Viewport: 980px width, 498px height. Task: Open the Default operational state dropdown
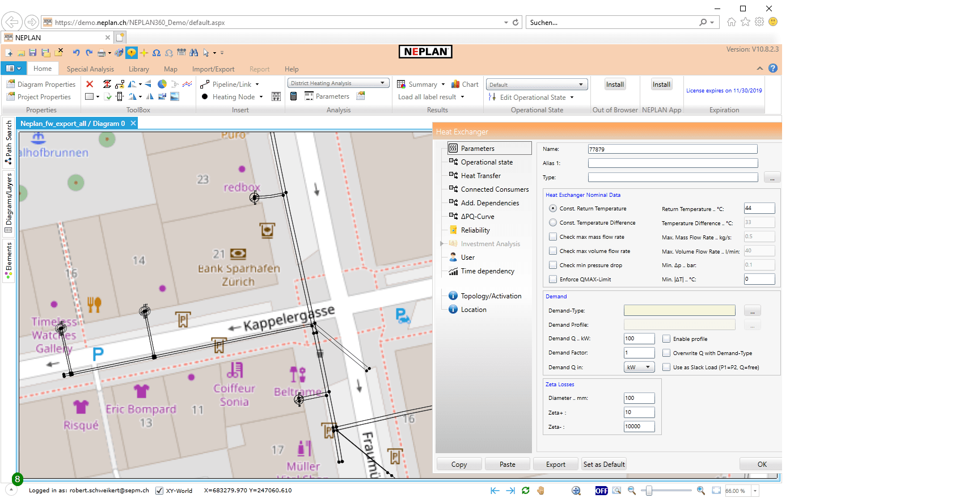click(537, 85)
